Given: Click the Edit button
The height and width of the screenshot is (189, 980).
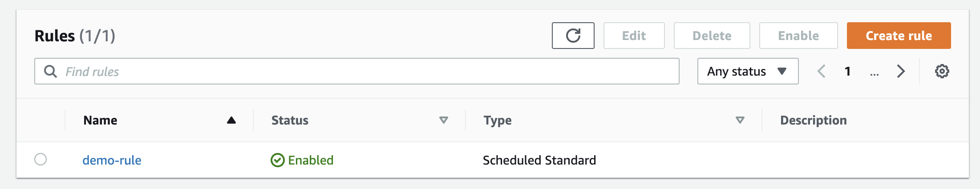Looking at the screenshot, I should tap(634, 36).
